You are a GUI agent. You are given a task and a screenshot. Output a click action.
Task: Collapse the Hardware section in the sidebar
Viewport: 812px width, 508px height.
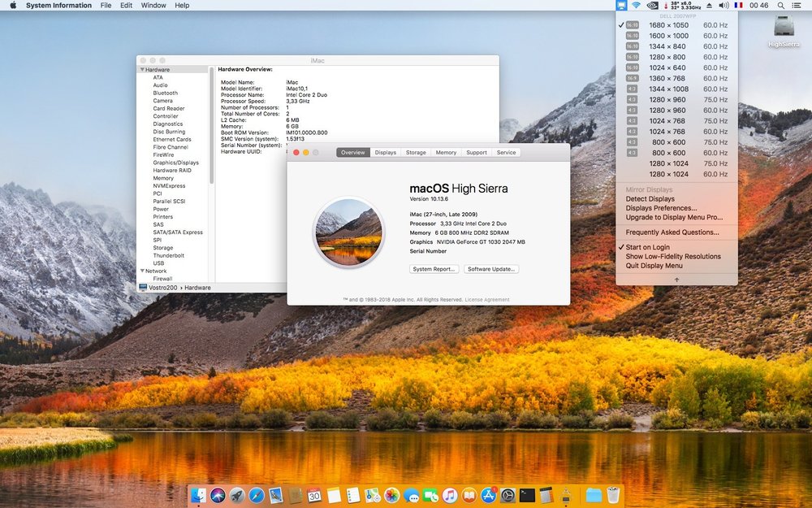coord(141,69)
